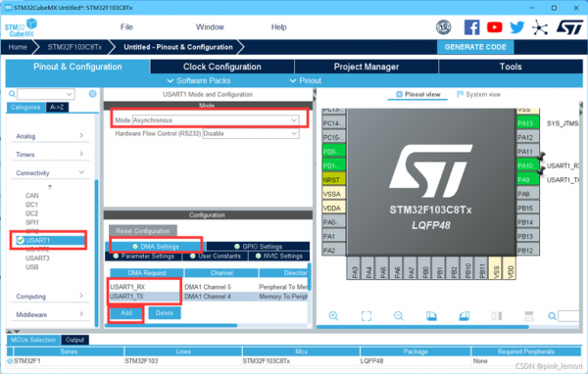Click the category search magnifier icon

[x=12, y=94]
